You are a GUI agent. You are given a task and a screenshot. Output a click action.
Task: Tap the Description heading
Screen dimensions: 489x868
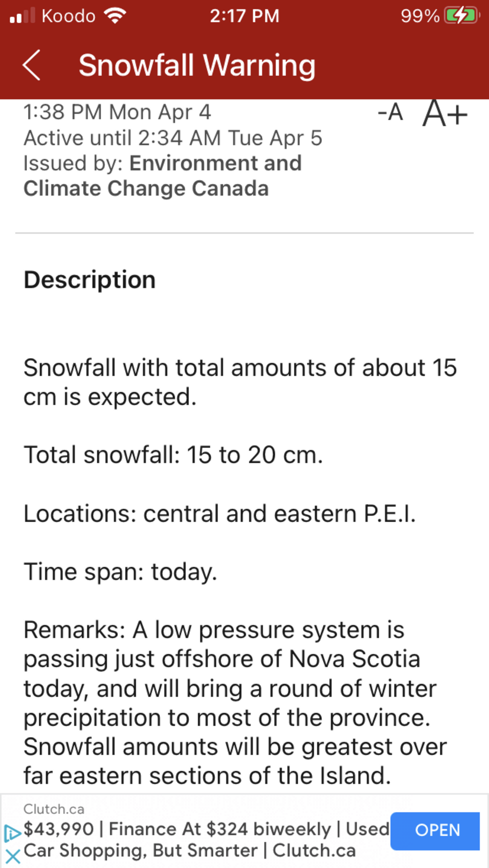coord(90,280)
